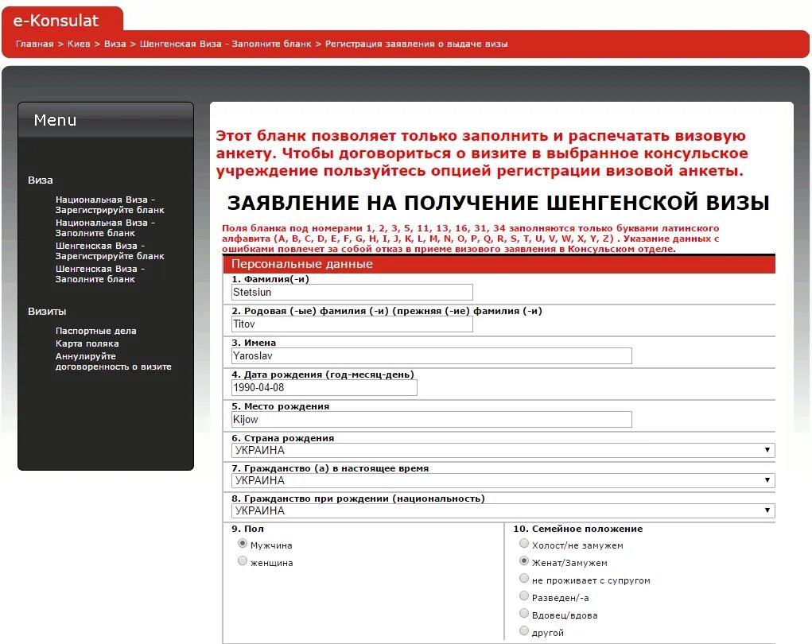Open the Страна рождения dropdown

click(503, 450)
